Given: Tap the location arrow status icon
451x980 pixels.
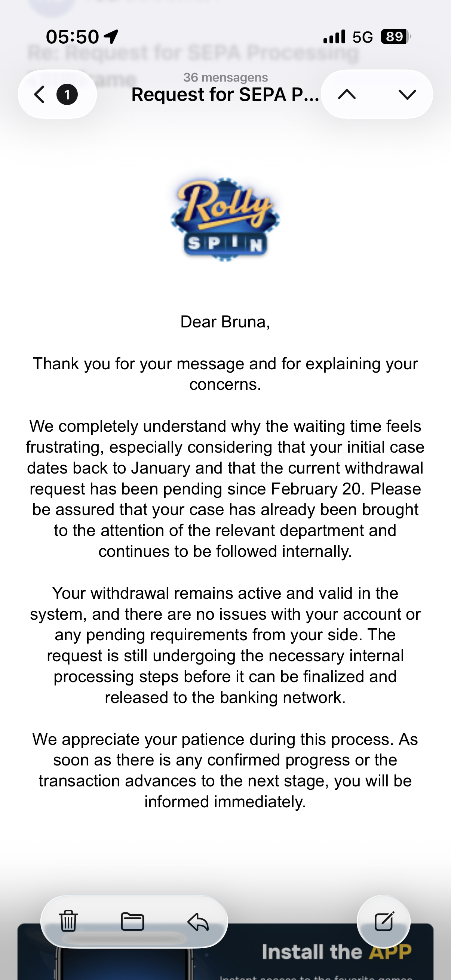Looking at the screenshot, I should pyautogui.click(x=111, y=37).
